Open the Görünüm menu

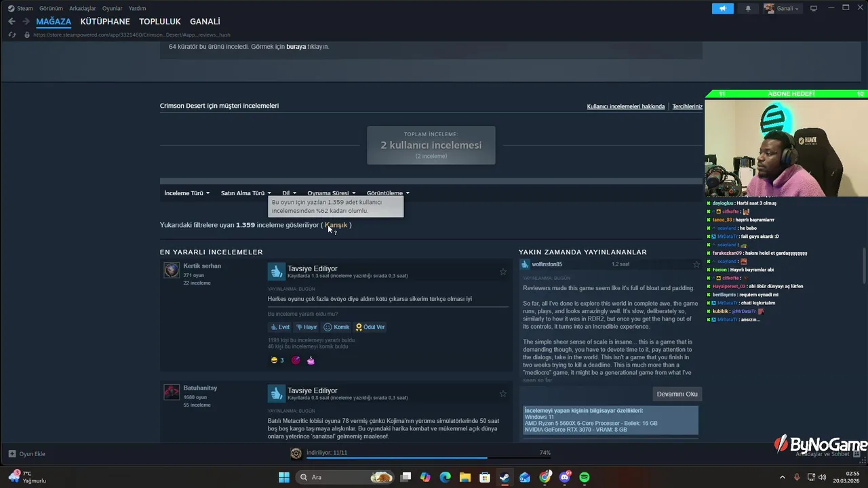[51, 8]
